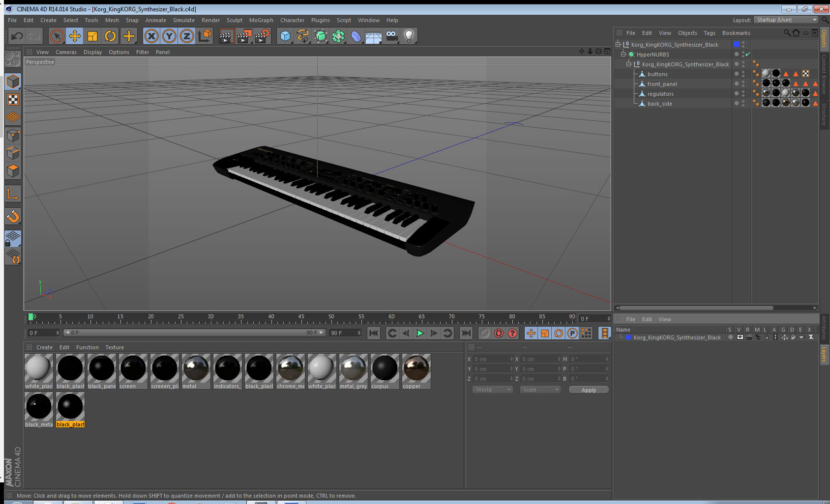Step to the next frame

(434, 333)
